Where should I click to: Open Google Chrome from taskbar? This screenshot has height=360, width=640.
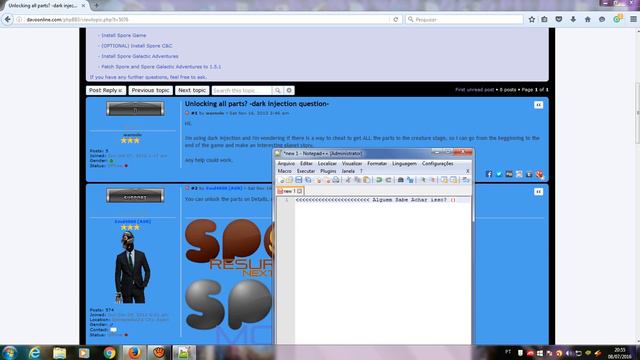[x=109, y=353]
